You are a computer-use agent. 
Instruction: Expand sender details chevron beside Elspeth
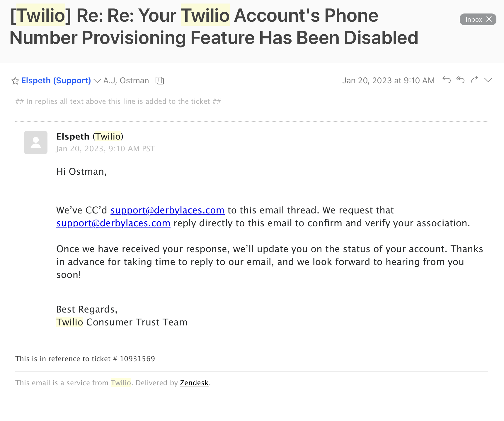point(97,81)
